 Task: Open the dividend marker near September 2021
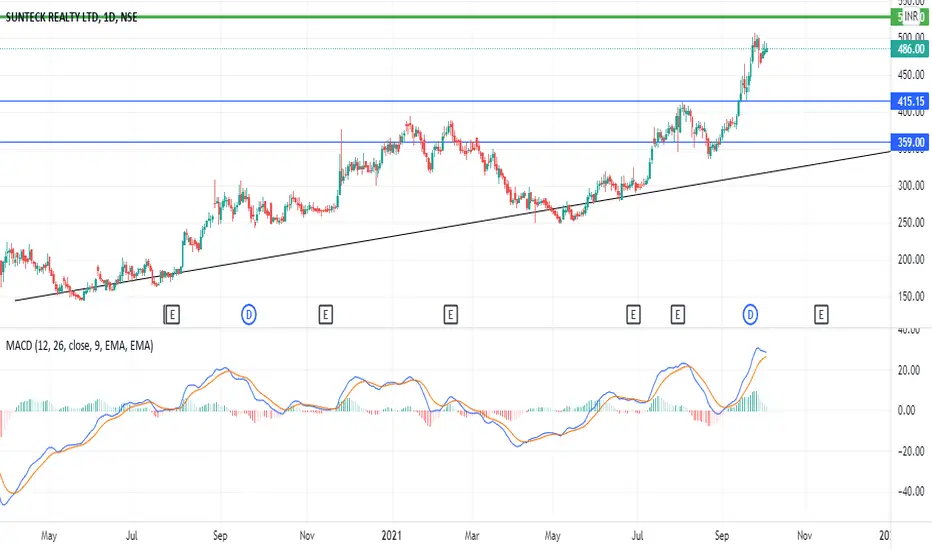750,315
